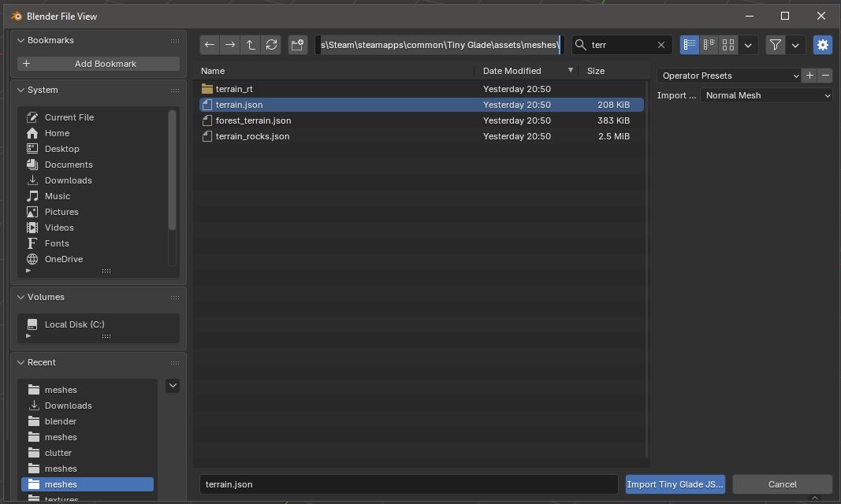The image size is (841, 504).
Task: Refresh the file list
Action: [x=271, y=45]
